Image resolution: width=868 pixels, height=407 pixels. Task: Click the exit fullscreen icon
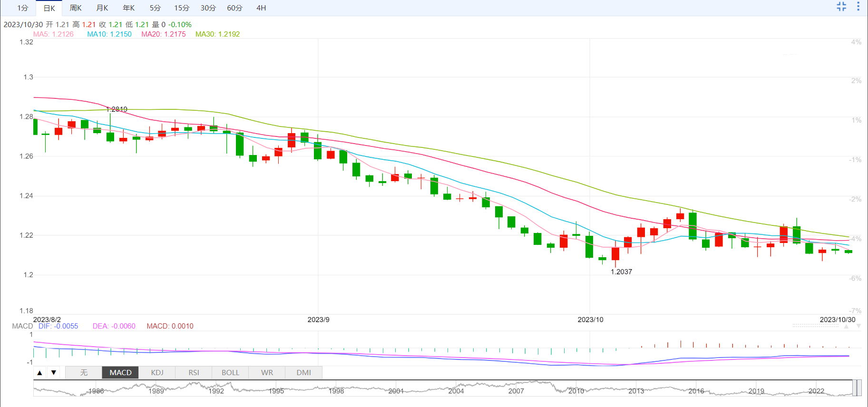(841, 7)
